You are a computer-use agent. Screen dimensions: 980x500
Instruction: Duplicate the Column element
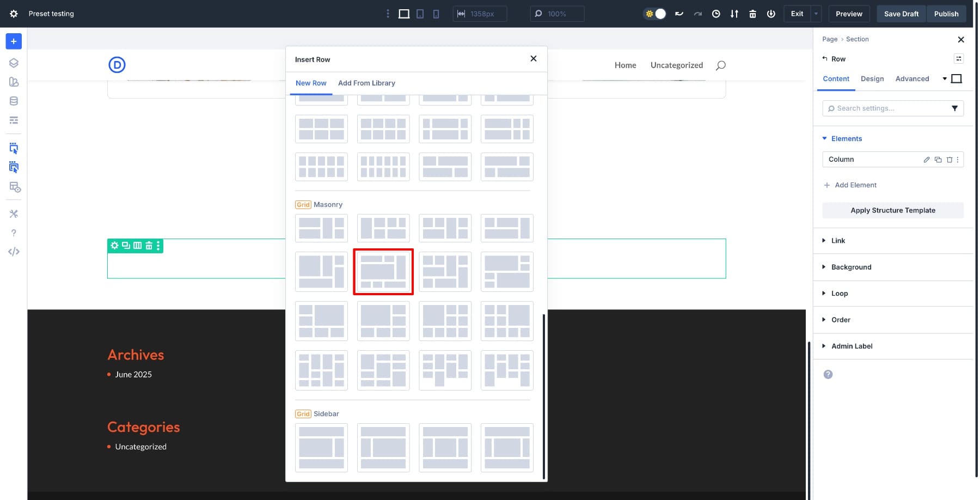(938, 160)
